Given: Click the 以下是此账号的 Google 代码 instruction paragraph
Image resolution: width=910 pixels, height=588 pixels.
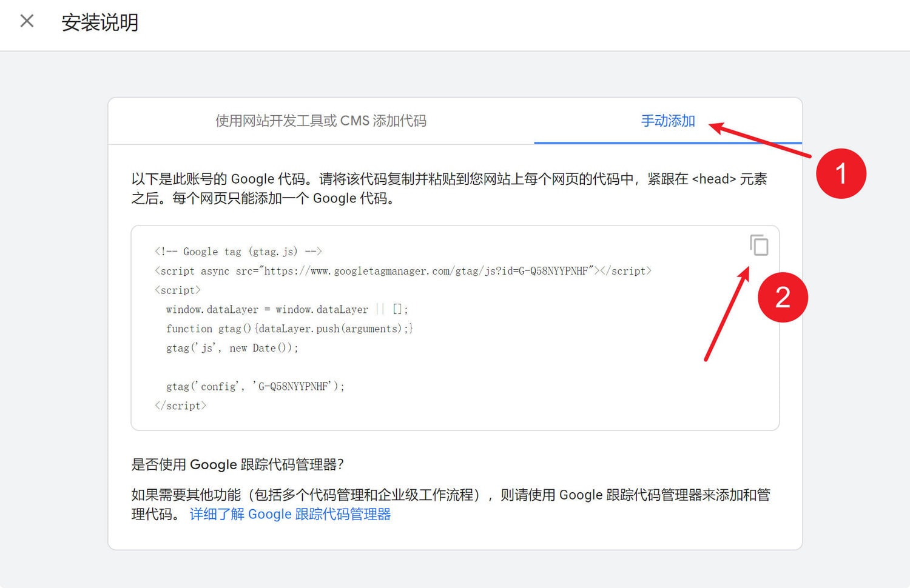Looking at the screenshot, I should tap(450, 189).
